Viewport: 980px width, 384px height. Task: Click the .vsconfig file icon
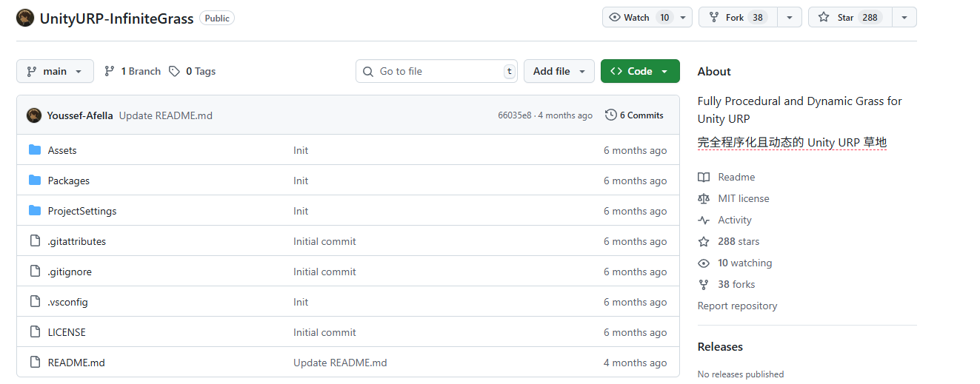(x=35, y=302)
